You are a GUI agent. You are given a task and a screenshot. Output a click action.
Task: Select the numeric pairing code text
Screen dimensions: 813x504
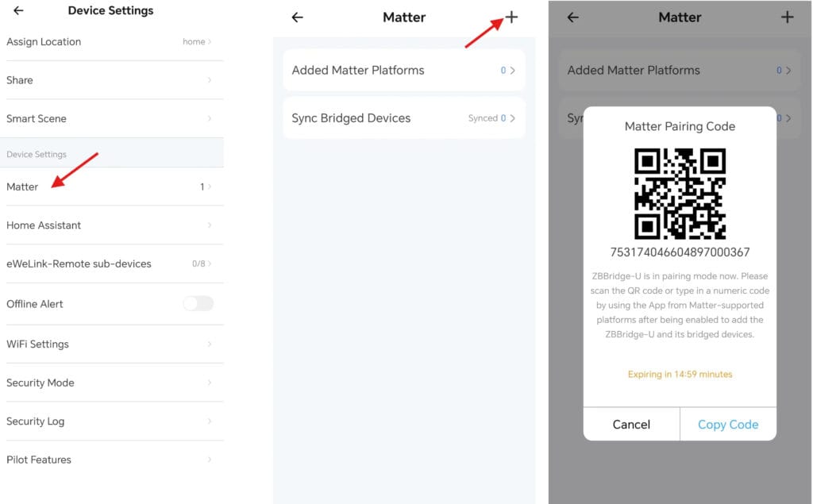click(680, 252)
